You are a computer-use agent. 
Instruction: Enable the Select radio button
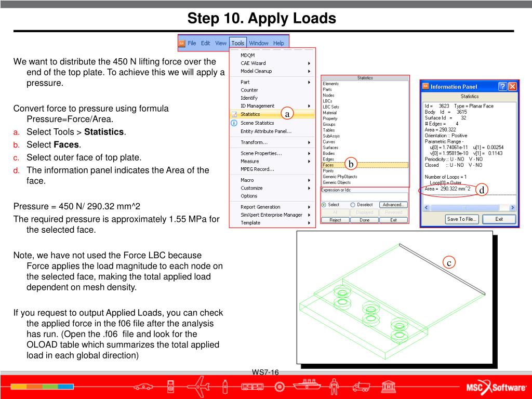pyautogui.click(x=324, y=205)
